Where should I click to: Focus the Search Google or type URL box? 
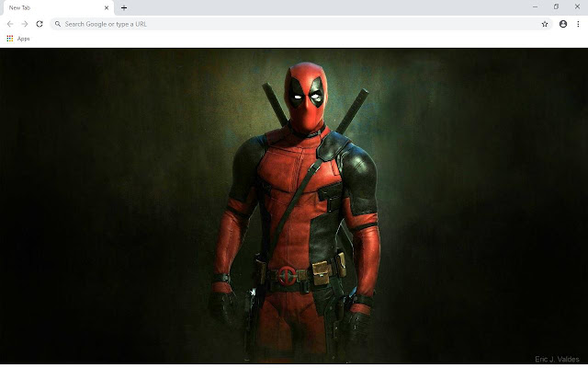[301, 24]
